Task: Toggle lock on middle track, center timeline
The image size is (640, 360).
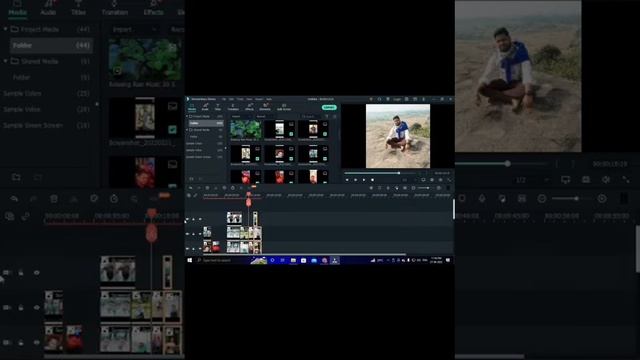Action: pyautogui.click(x=193, y=234)
